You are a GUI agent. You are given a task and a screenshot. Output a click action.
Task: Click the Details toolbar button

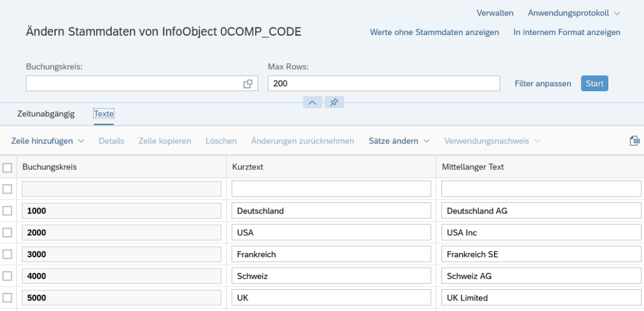(x=111, y=141)
